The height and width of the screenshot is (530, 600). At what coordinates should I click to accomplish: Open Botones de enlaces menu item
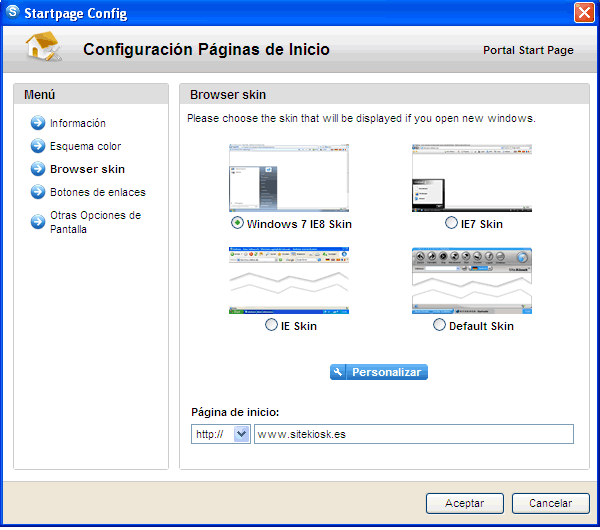tap(97, 192)
